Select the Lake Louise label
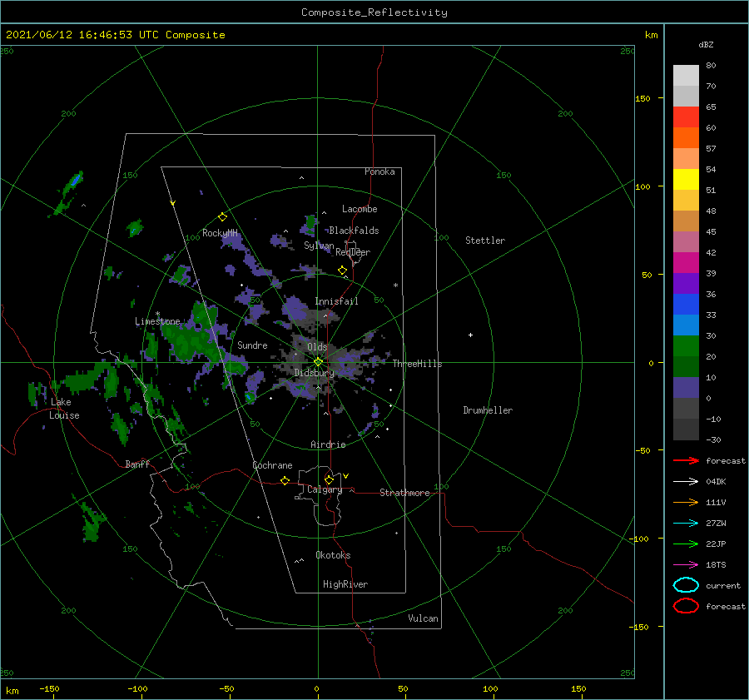 pos(64,409)
